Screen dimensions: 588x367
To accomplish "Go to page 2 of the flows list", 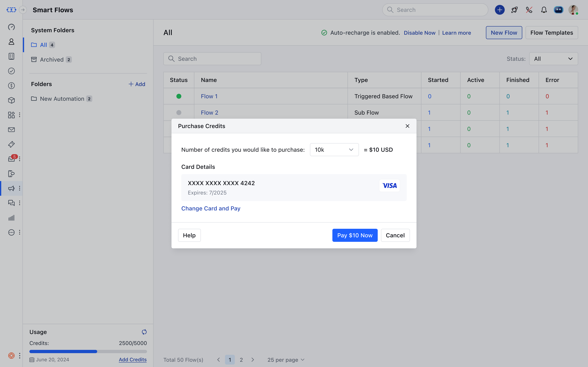I will pos(241,360).
